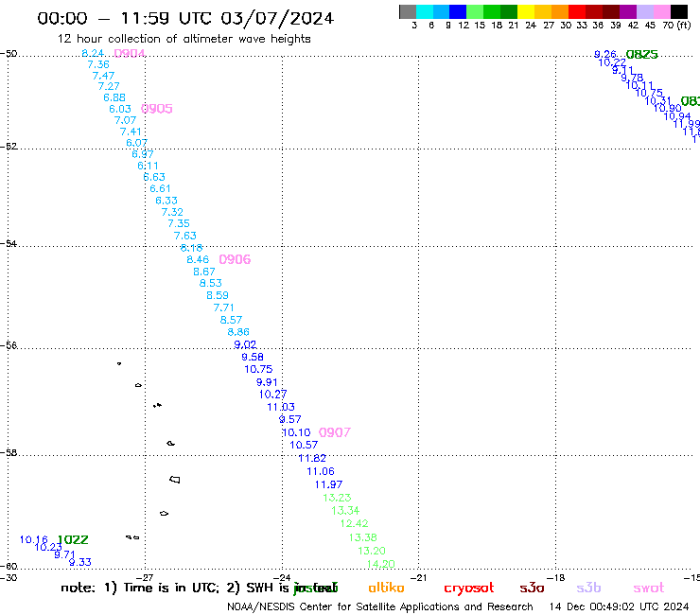Click the 9.58 wave height value
This screenshot has width=700, height=615.
pos(253,357)
